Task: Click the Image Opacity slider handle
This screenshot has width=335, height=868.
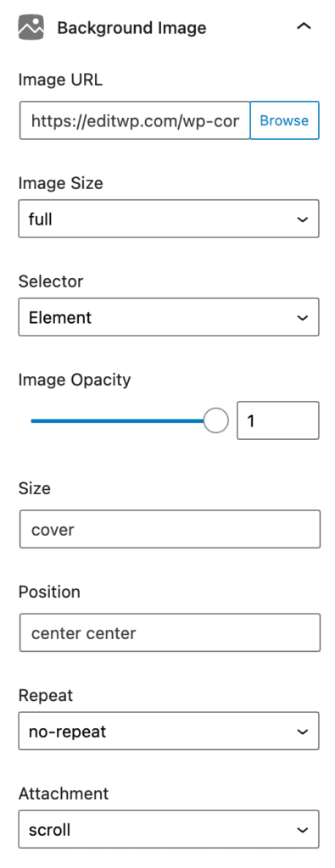Action: tap(216, 420)
